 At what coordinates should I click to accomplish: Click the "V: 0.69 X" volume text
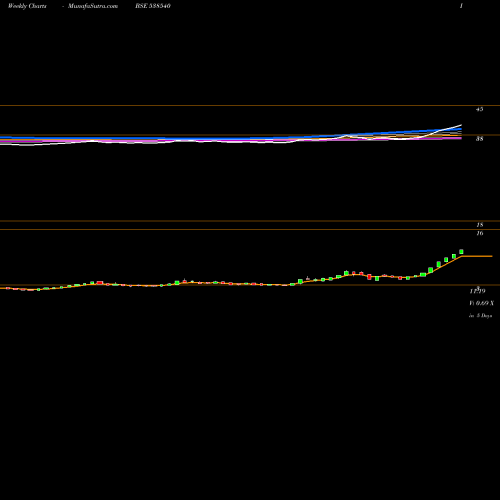[482, 303]
